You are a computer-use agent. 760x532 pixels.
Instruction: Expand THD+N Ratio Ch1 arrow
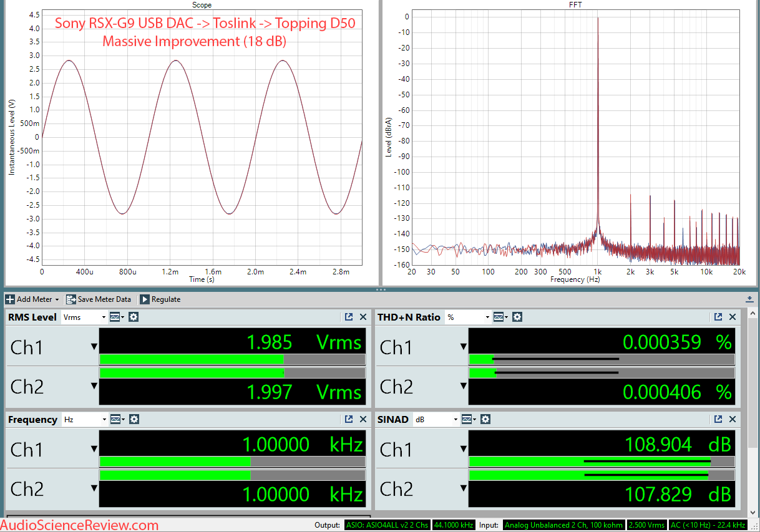(464, 347)
